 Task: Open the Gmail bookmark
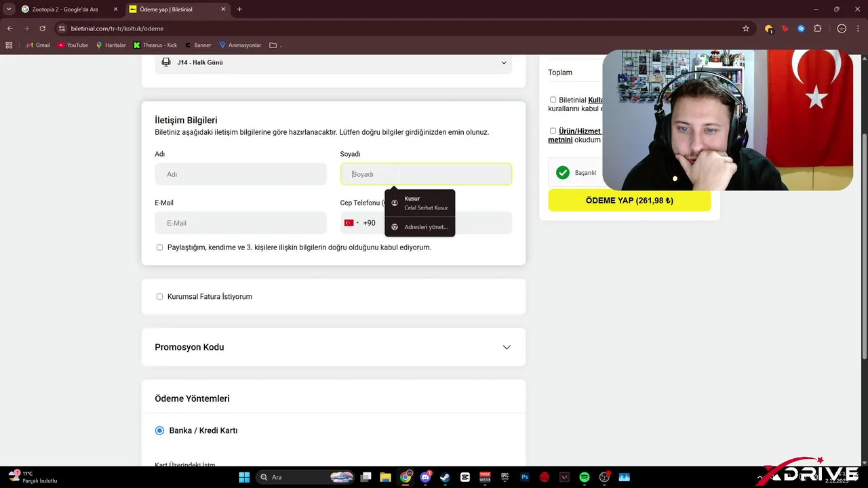click(x=38, y=45)
